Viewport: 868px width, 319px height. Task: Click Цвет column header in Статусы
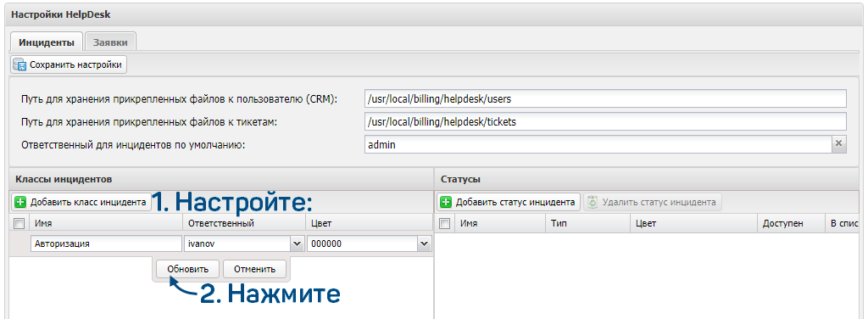click(693, 223)
